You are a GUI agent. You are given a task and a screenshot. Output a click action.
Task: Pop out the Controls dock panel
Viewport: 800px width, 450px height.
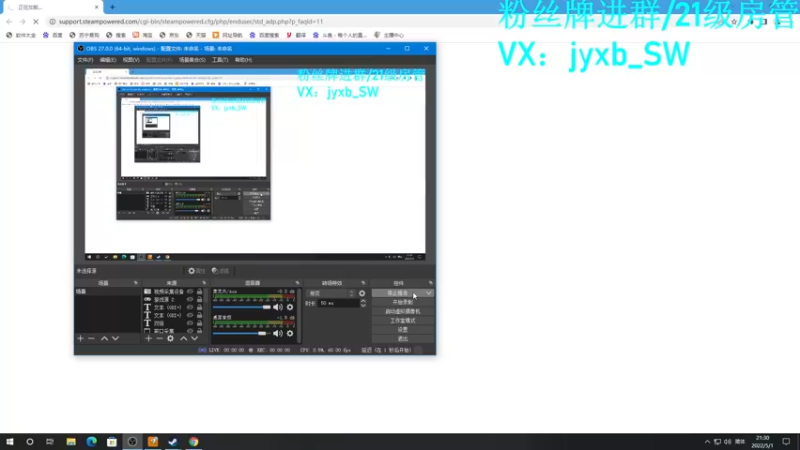(x=431, y=283)
